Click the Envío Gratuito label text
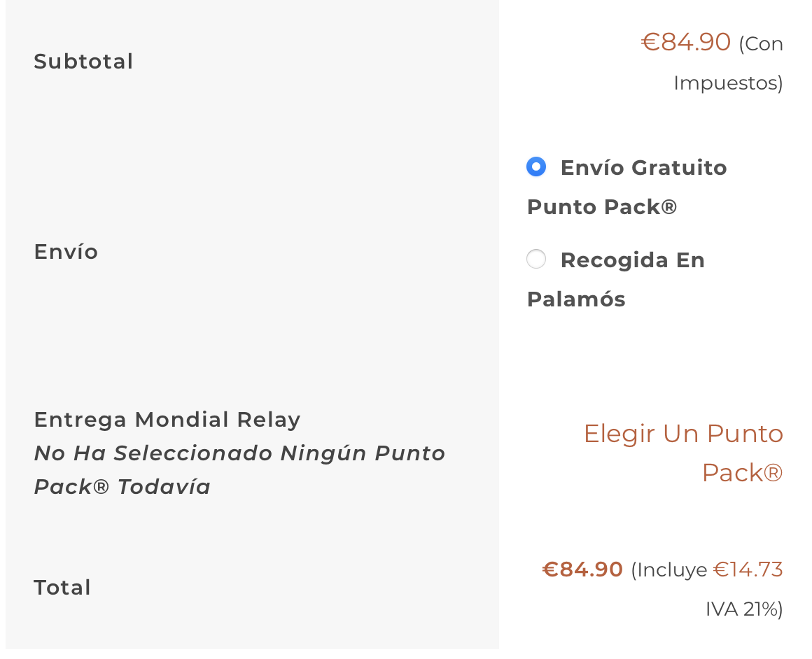The height and width of the screenshot is (659, 812). (644, 168)
